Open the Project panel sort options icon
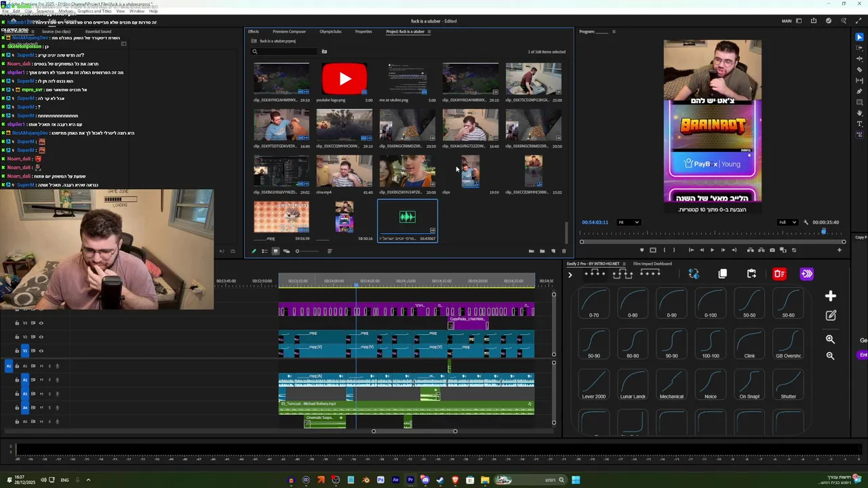The width and height of the screenshot is (868, 488). [x=330, y=251]
